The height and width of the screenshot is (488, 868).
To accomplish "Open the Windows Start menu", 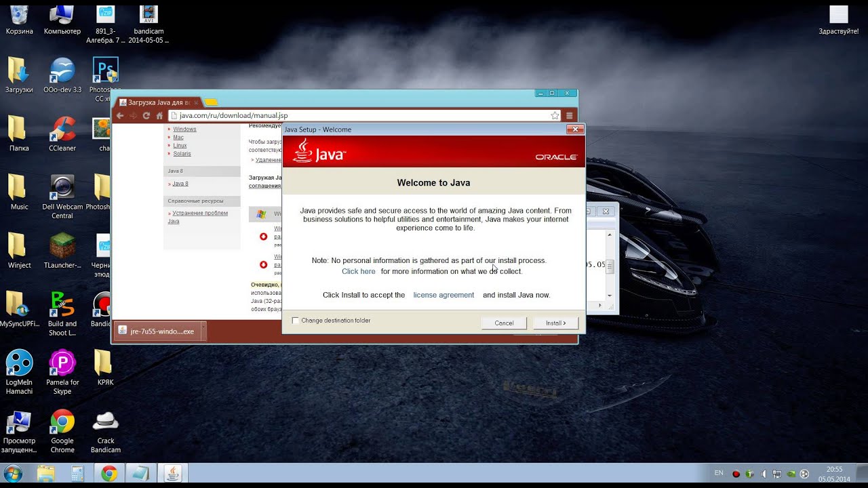I will click(x=13, y=473).
